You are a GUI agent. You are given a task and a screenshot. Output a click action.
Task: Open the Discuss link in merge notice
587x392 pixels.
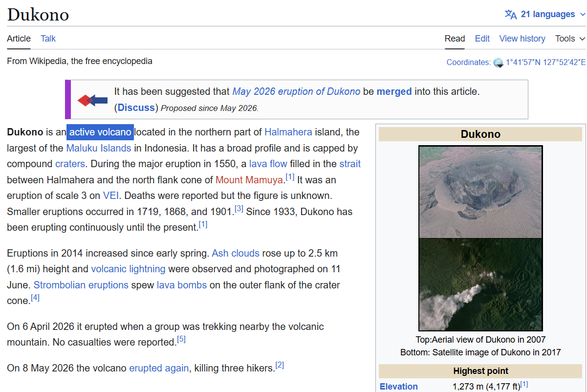click(x=136, y=108)
